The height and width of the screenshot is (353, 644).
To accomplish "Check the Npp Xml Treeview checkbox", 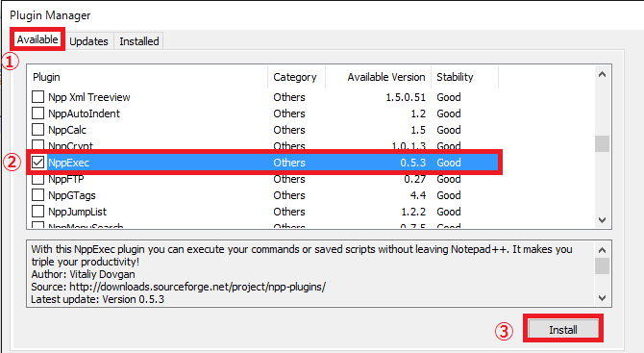I will (37, 97).
